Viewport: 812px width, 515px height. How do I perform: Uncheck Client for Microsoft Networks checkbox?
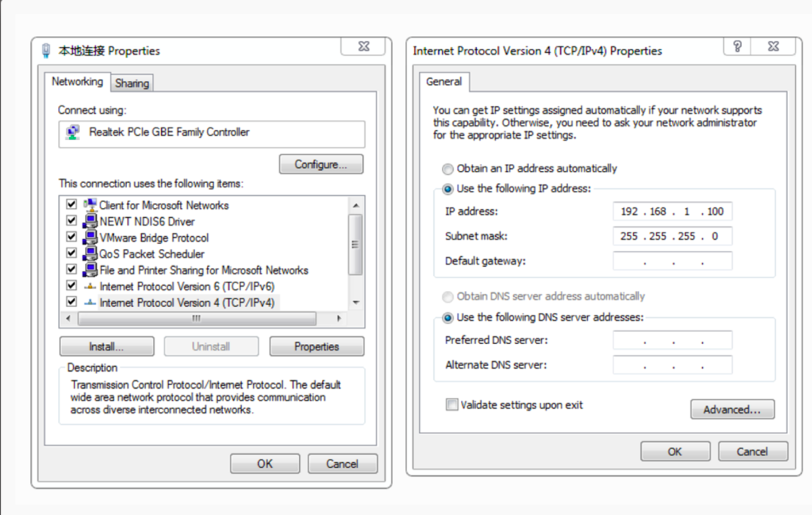pyautogui.click(x=72, y=205)
